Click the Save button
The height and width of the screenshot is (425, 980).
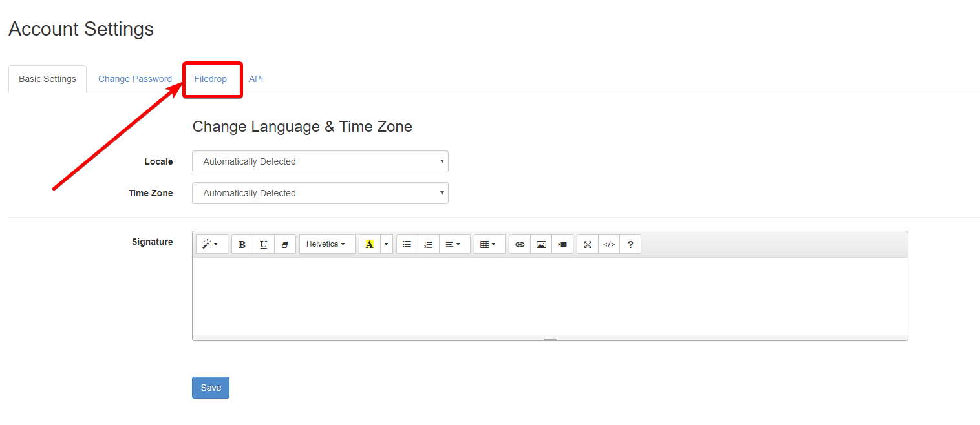(x=211, y=388)
